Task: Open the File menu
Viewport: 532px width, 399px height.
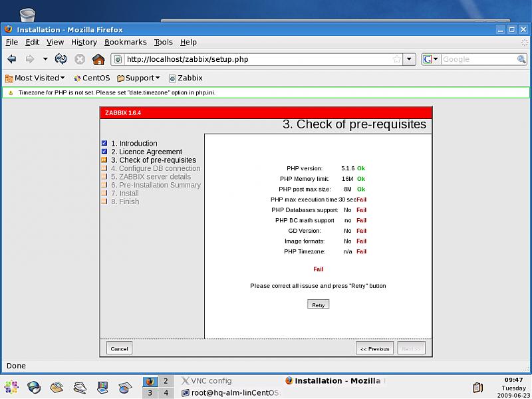Action: point(12,42)
